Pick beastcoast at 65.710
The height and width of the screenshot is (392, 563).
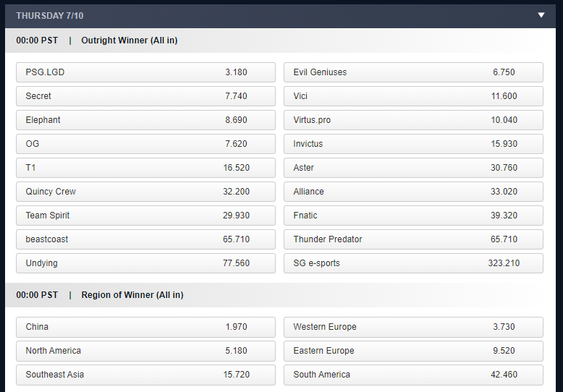coord(145,239)
